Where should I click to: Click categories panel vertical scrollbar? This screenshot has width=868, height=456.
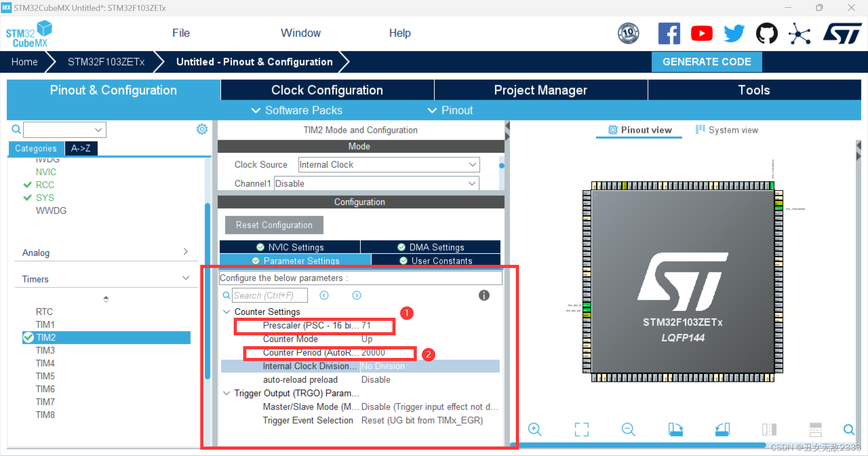208,291
